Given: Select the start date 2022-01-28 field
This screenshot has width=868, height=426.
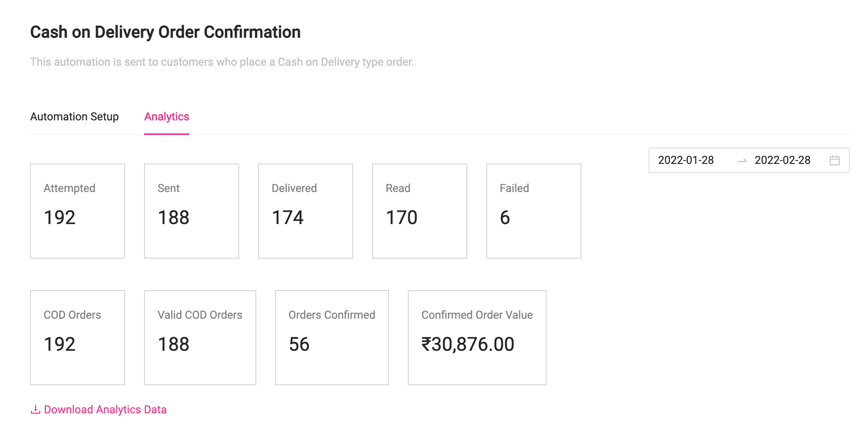Looking at the screenshot, I should [x=686, y=160].
